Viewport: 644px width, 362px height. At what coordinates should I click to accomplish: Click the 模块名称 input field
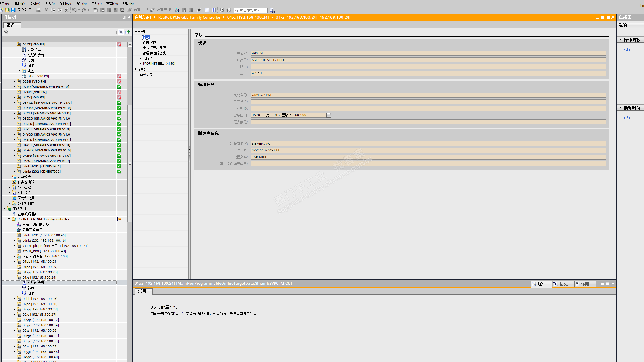click(x=428, y=95)
